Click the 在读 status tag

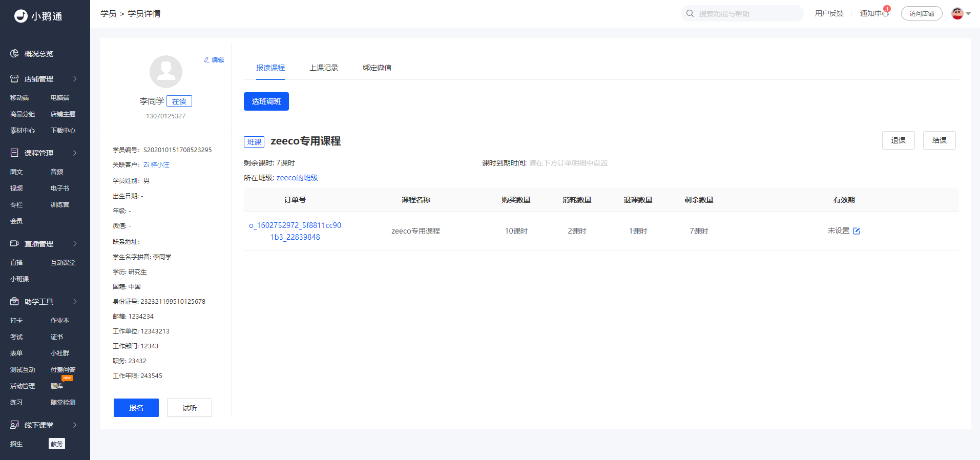[179, 101]
